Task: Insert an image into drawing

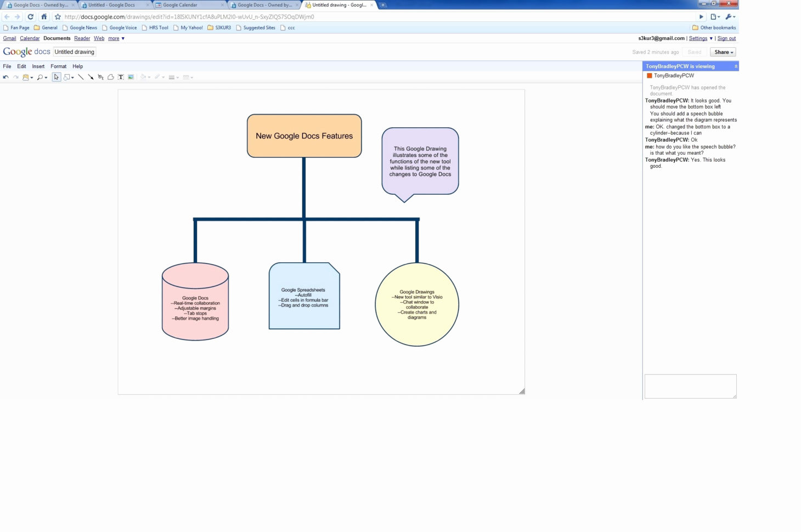Action: click(x=131, y=77)
